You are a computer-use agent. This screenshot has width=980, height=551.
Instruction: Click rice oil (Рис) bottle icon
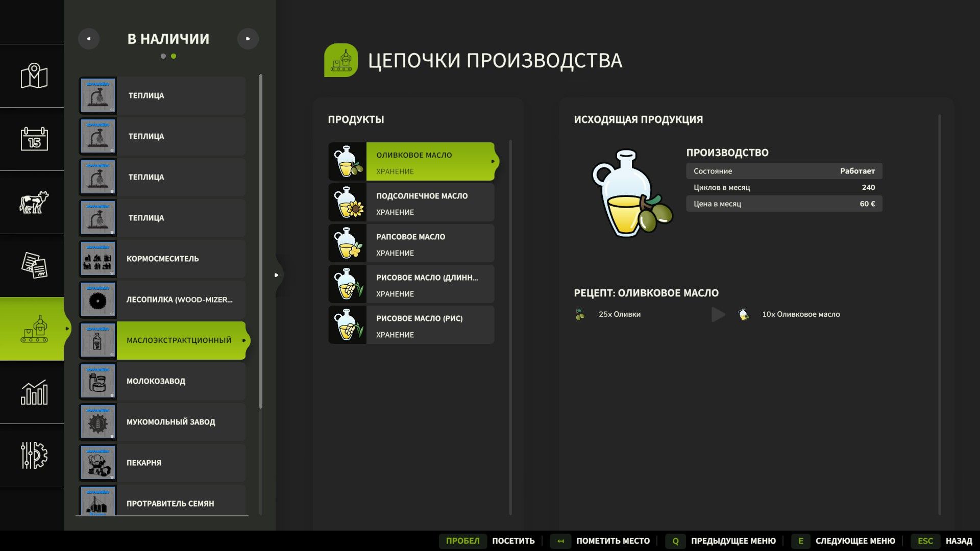point(348,324)
